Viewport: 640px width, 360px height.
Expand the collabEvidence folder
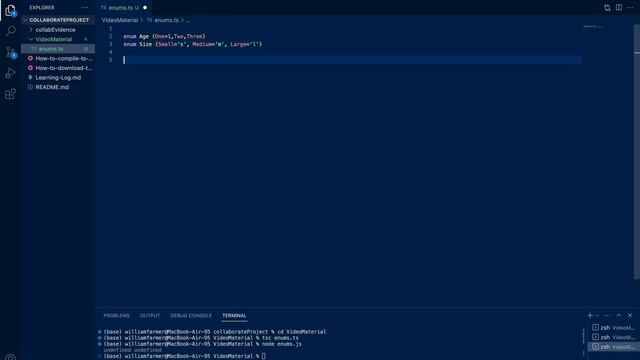coord(31,30)
